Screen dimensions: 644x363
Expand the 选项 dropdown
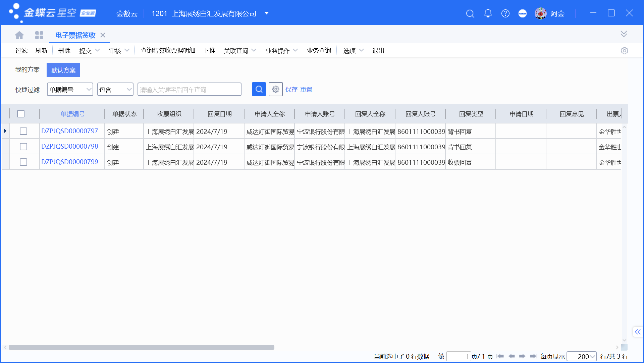[362, 50]
